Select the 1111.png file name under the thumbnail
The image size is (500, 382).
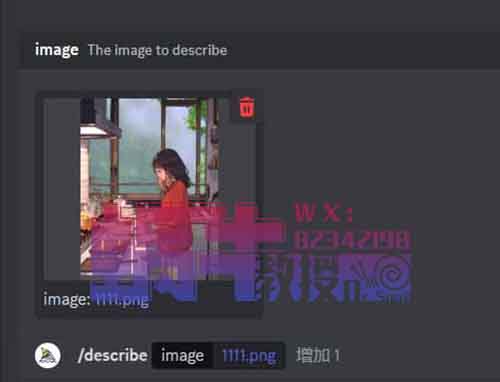click(122, 300)
